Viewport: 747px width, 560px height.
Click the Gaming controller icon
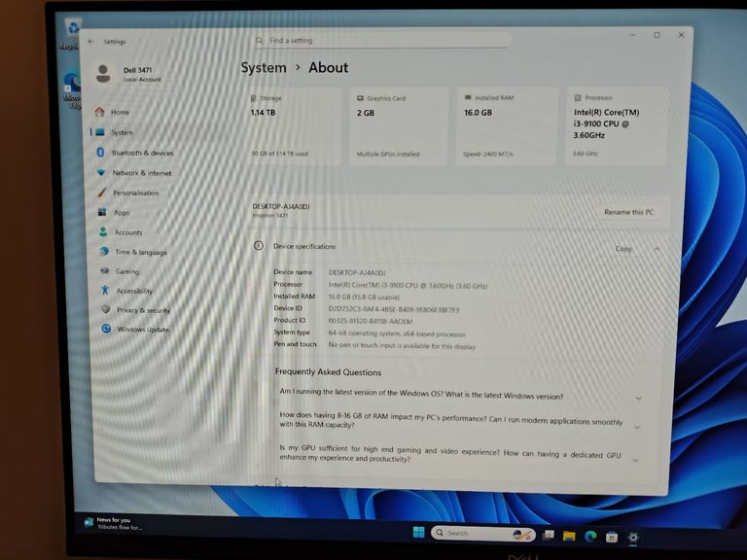[105, 270]
